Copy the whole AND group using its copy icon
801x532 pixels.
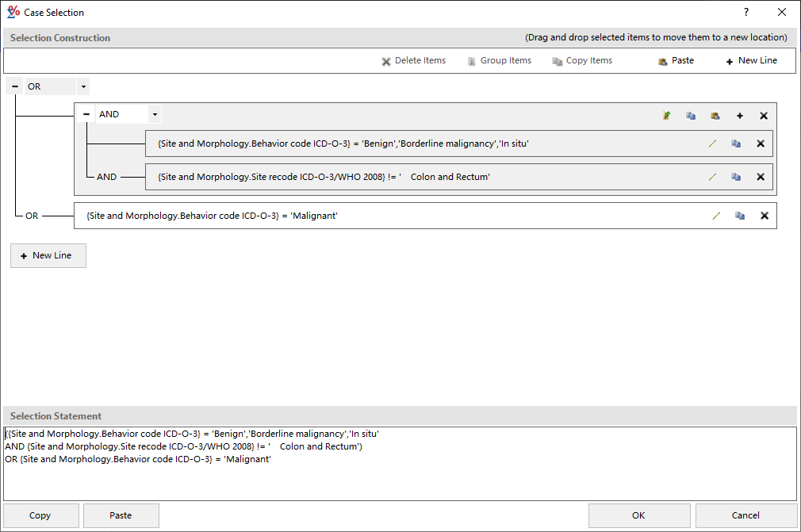point(691,116)
